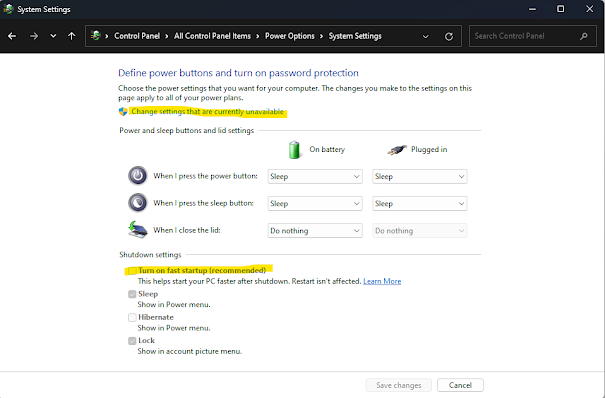Go up one level with up arrow
Screen dimensions: 605x398
72,36
